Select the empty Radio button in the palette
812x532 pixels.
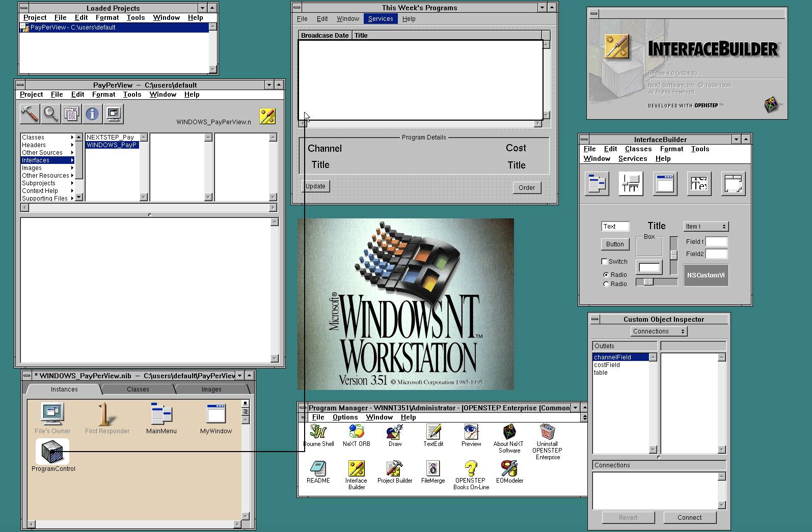pyautogui.click(x=606, y=284)
